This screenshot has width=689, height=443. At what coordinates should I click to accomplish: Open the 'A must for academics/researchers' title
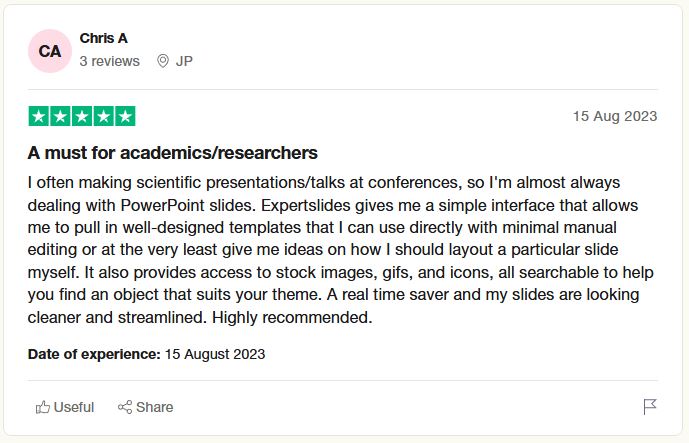click(172, 153)
